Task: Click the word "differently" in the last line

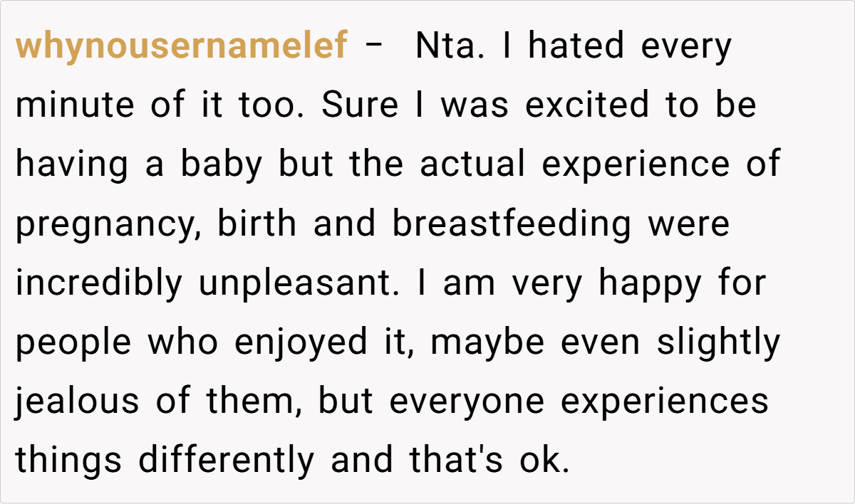Action: (x=225, y=461)
